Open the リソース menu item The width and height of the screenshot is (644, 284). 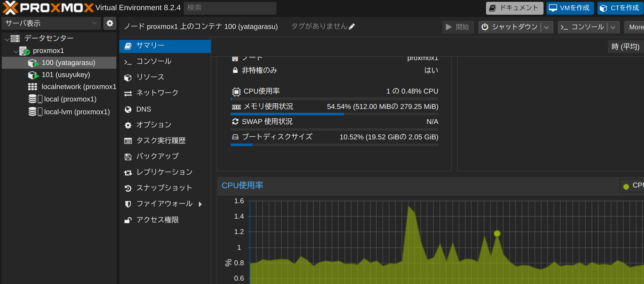click(x=165, y=77)
